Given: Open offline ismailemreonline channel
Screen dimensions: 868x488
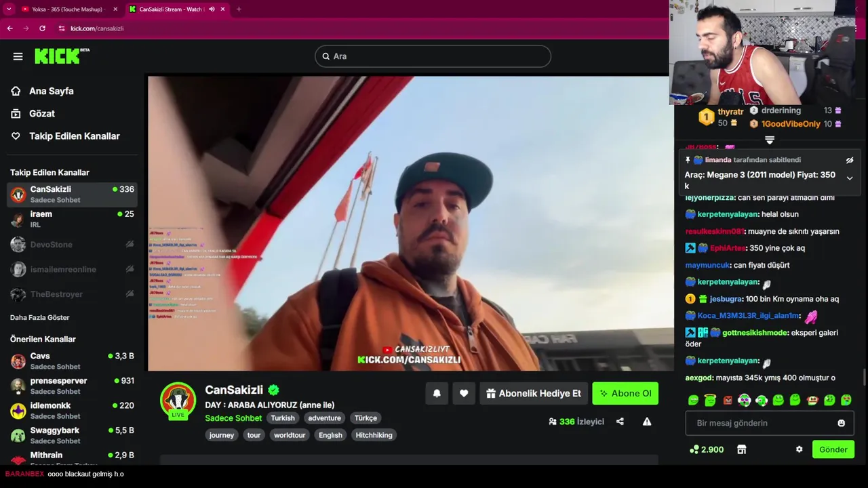Looking at the screenshot, I should tap(73, 269).
